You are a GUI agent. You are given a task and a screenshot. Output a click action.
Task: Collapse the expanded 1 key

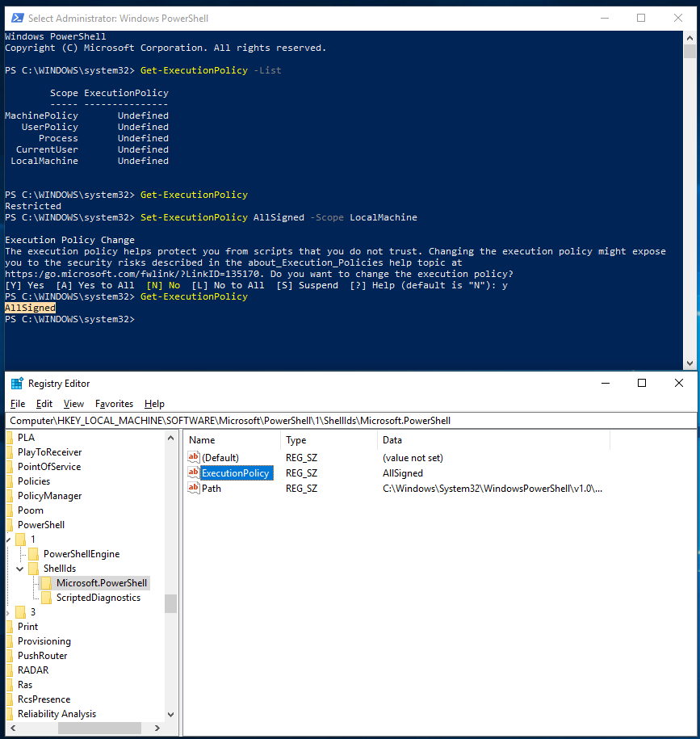point(8,539)
